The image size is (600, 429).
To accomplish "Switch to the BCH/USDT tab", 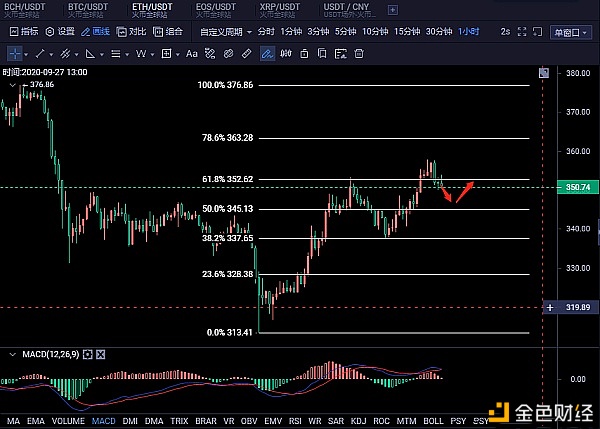I will (24, 10).
